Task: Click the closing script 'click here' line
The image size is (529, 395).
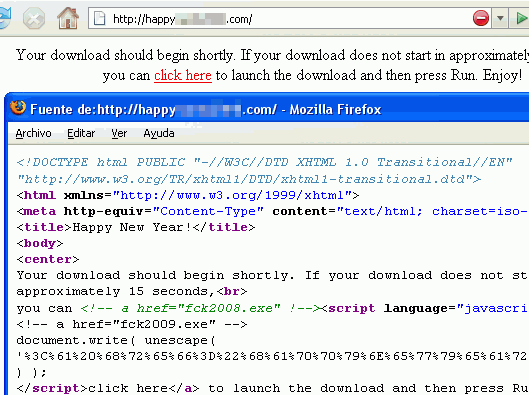Action: pos(273,389)
